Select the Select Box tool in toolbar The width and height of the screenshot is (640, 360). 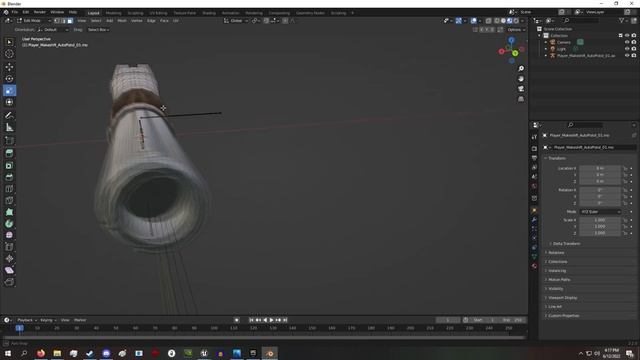[x=9, y=42]
